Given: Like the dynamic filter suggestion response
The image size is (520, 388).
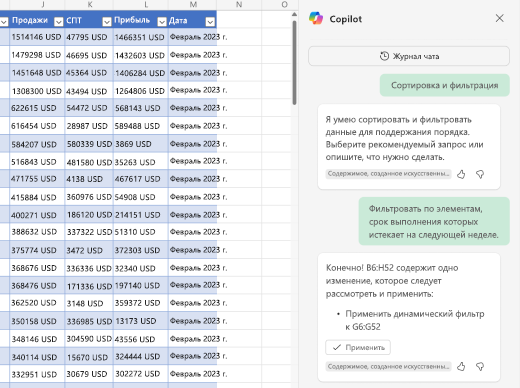Looking at the screenshot, I should tap(461, 367).
